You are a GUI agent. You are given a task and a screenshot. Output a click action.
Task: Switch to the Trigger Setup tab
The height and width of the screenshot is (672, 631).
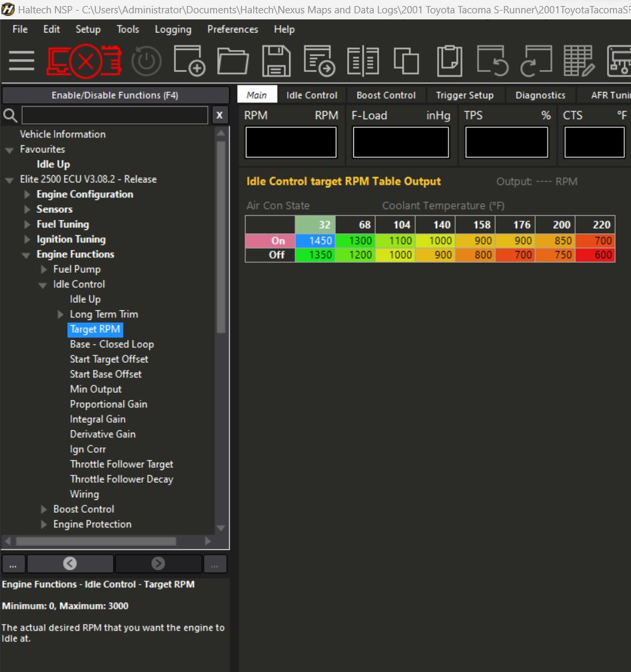click(x=465, y=95)
